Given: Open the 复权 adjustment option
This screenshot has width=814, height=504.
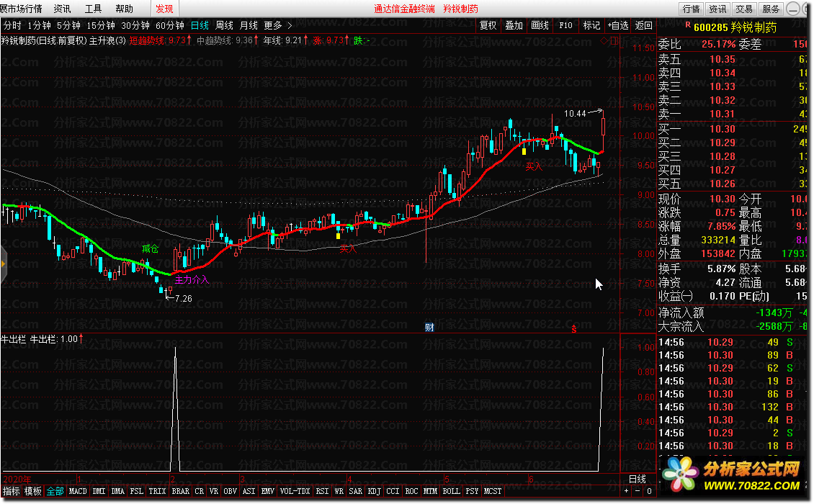Looking at the screenshot, I should pos(488,25).
